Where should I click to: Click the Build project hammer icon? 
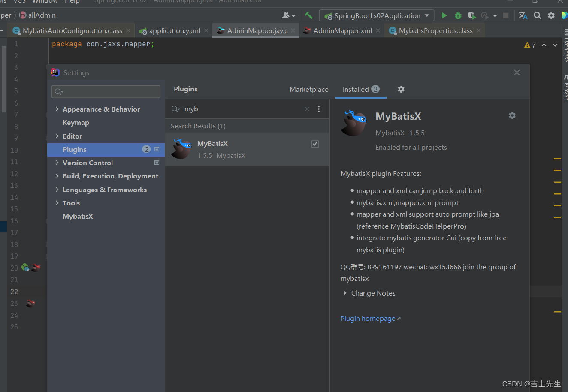(x=308, y=15)
